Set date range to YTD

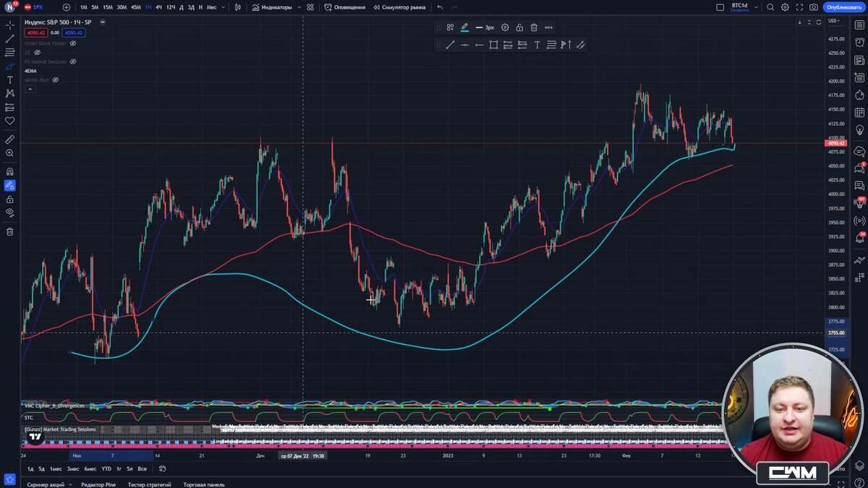point(106,468)
